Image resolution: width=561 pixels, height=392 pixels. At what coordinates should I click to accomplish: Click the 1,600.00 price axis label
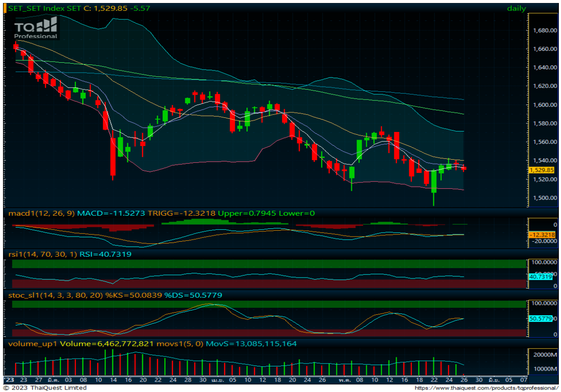tap(544, 105)
